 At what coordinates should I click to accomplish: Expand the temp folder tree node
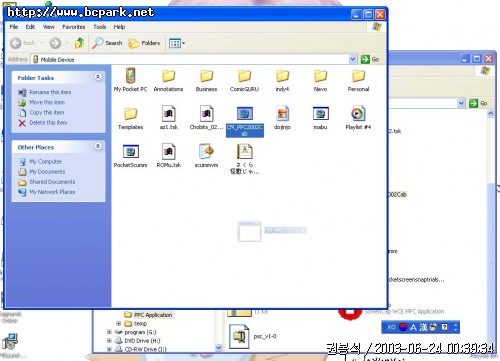[118, 323]
